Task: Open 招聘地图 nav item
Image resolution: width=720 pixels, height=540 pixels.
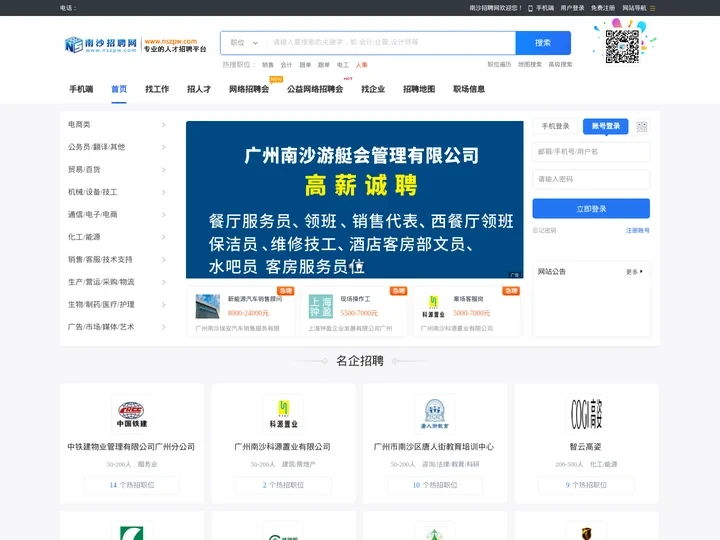Action: [x=419, y=89]
